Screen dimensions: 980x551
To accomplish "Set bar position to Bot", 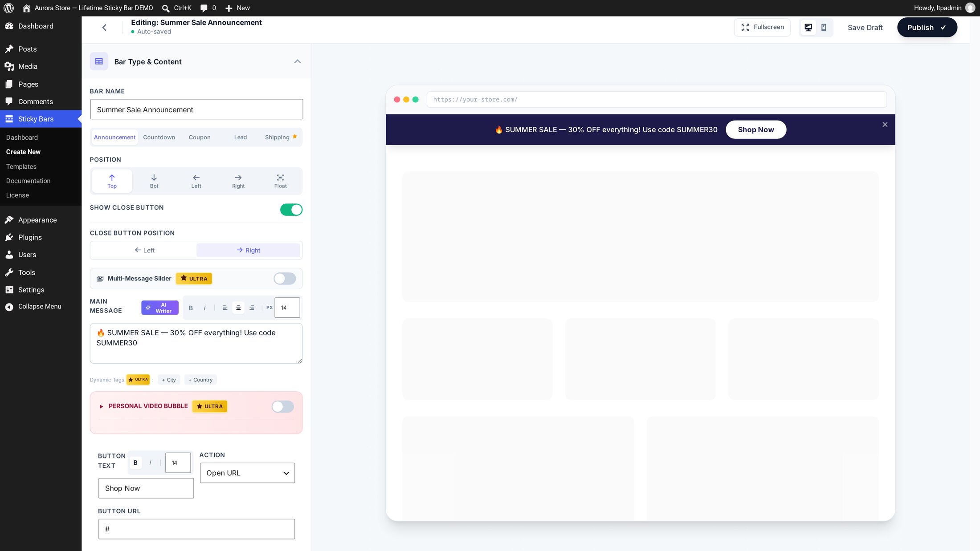I will tap(154, 181).
